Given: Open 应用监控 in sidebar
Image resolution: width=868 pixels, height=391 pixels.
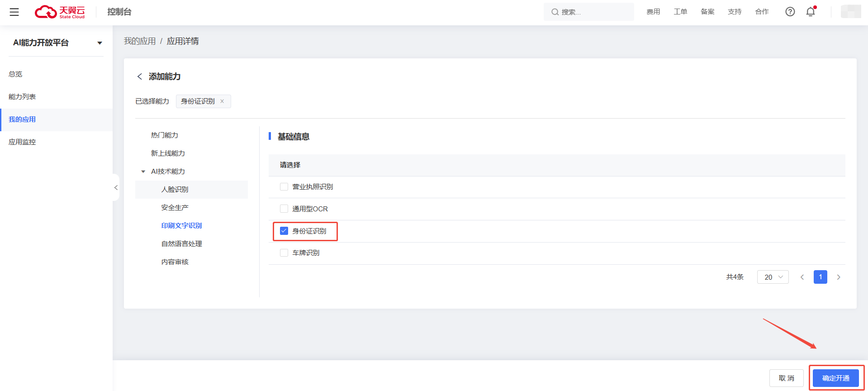Looking at the screenshot, I should tap(22, 142).
